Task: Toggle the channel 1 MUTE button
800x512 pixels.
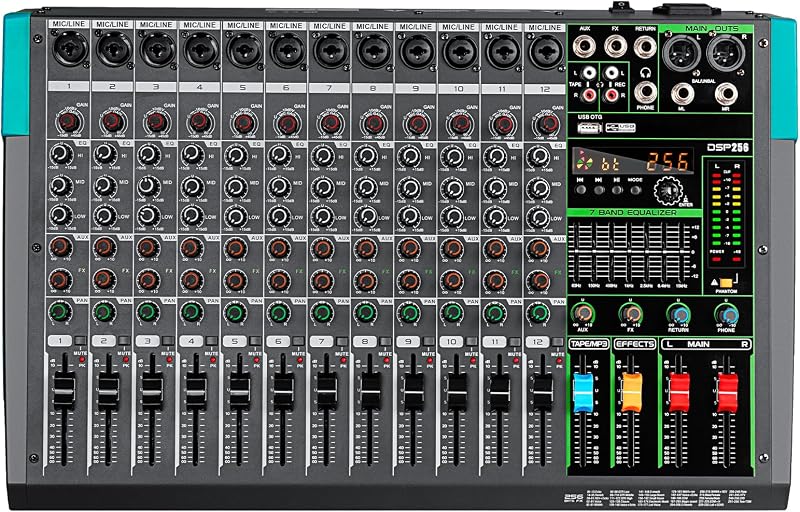Action: (x=81, y=341)
